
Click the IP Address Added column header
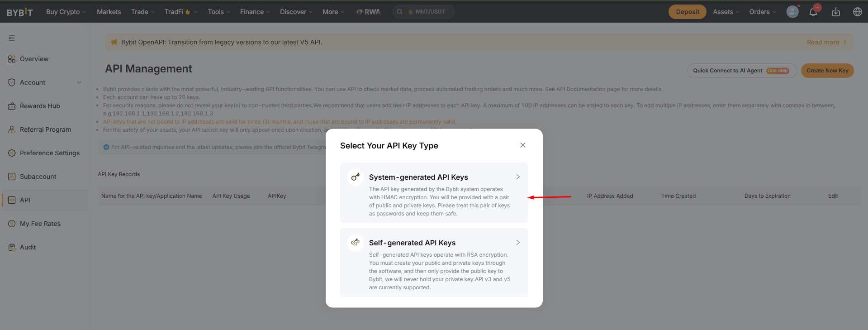click(610, 196)
